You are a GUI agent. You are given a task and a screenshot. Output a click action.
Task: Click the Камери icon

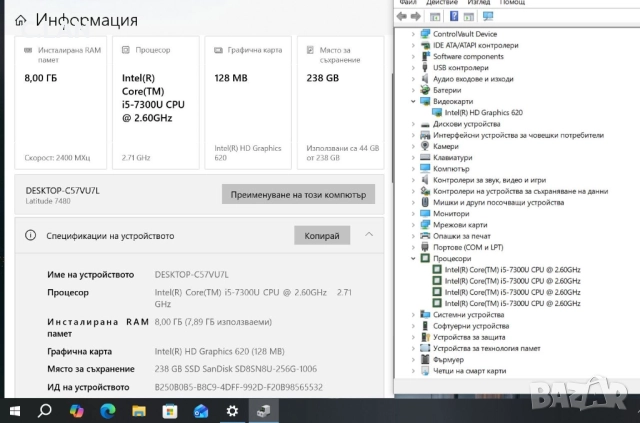tap(425, 146)
